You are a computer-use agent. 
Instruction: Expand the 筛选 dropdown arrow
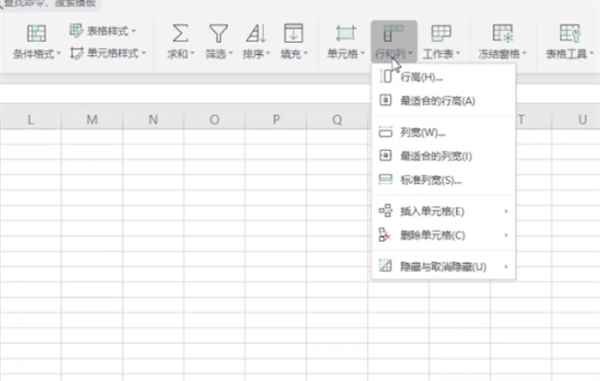click(230, 54)
